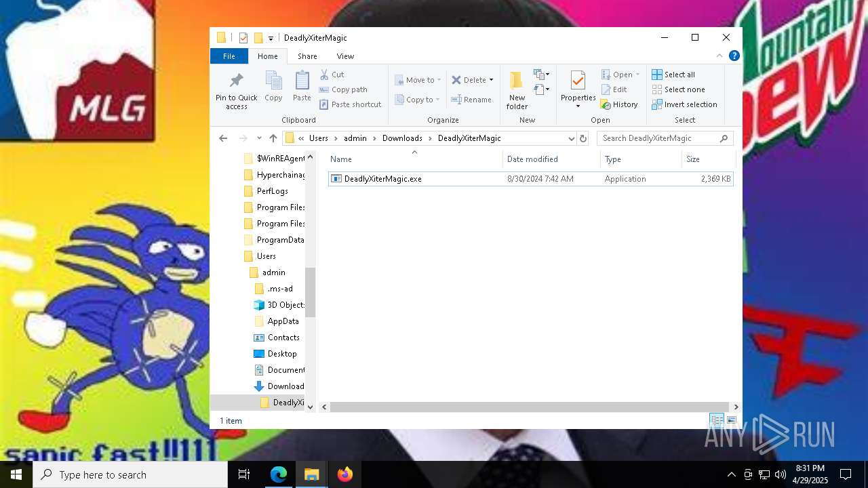The height and width of the screenshot is (488, 868).
Task: Launch Microsoft Edge from taskbar
Action: (x=279, y=474)
